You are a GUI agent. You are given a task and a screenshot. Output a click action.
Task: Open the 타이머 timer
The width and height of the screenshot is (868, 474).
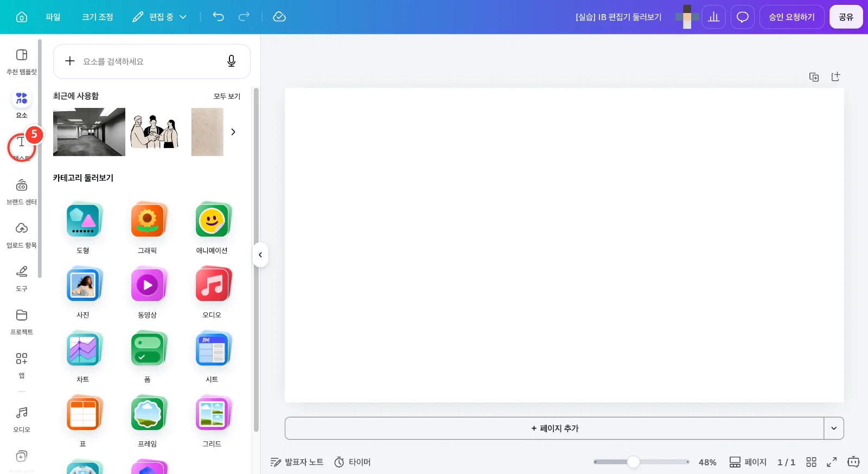353,462
